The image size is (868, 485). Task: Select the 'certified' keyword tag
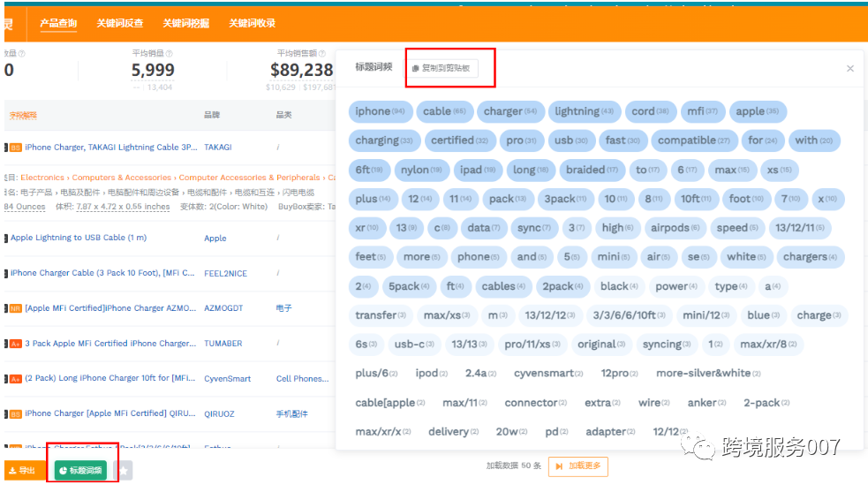coord(459,140)
